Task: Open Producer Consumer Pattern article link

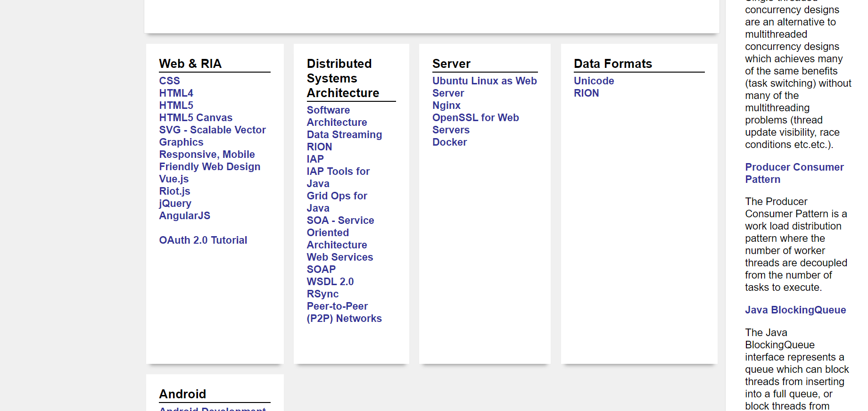Action: click(x=794, y=173)
